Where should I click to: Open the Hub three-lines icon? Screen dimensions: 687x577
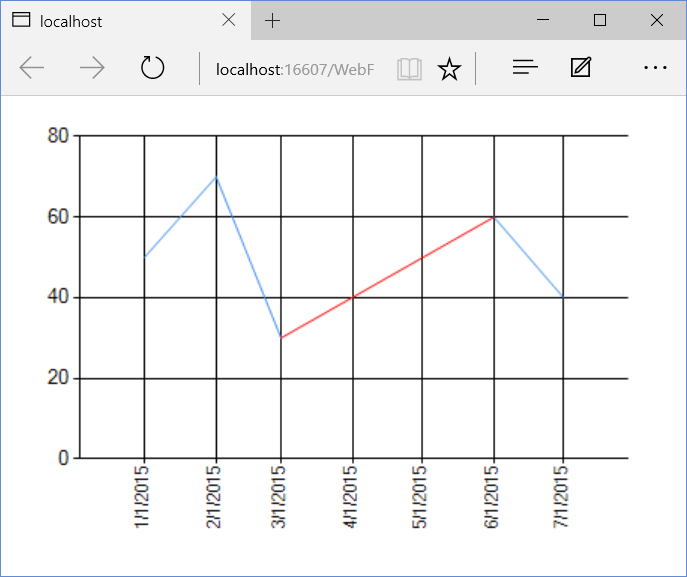(525, 68)
